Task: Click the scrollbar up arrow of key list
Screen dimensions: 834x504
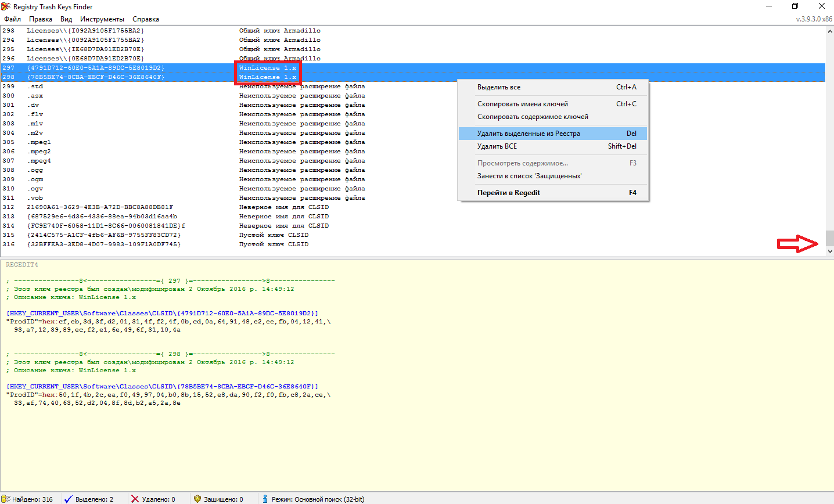Action: [x=829, y=31]
